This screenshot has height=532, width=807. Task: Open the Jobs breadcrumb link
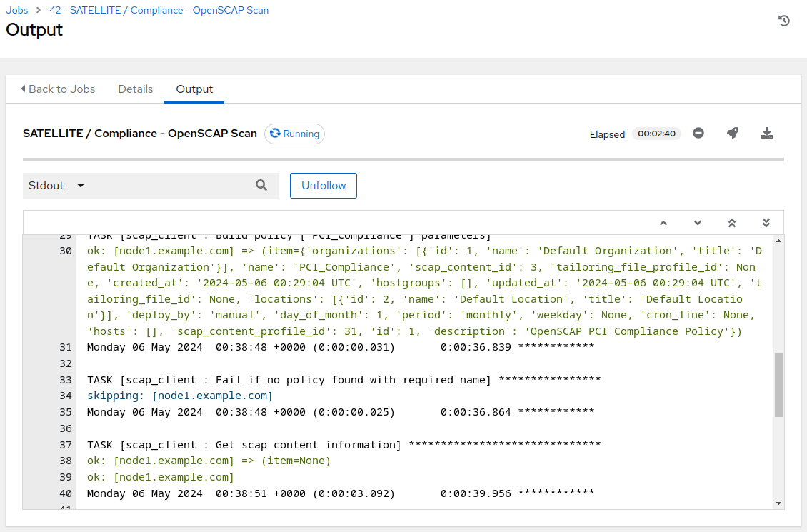click(17, 10)
